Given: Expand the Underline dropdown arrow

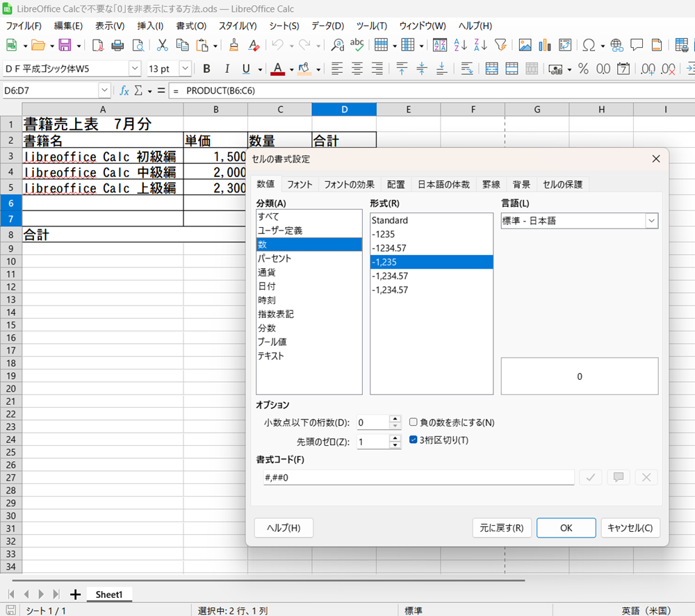Looking at the screenshot, I should click(x=260, y=69).
